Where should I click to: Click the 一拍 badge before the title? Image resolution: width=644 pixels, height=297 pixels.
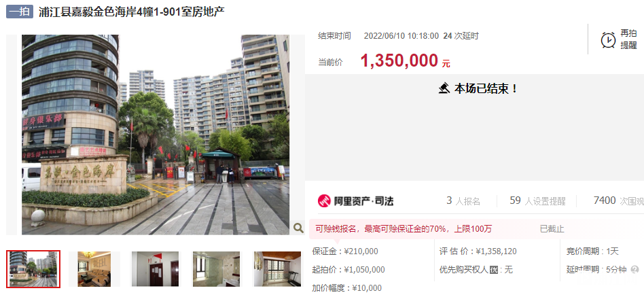coord(19,12)
